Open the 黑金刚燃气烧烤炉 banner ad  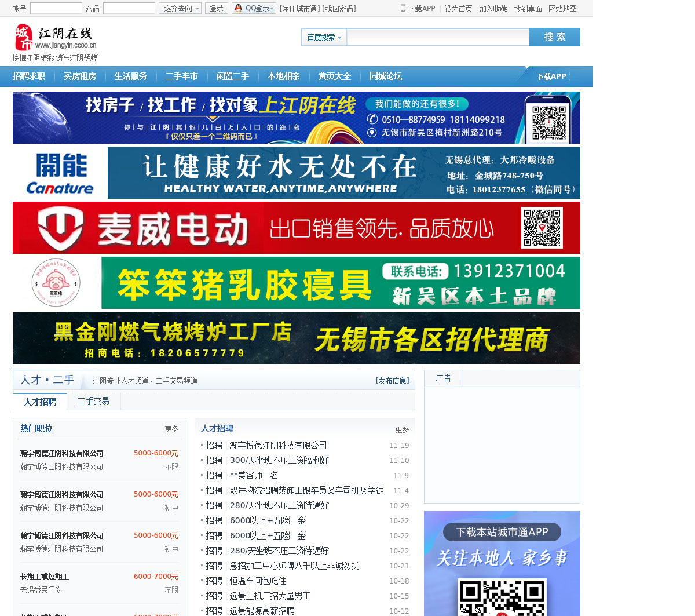click(297, 338)
